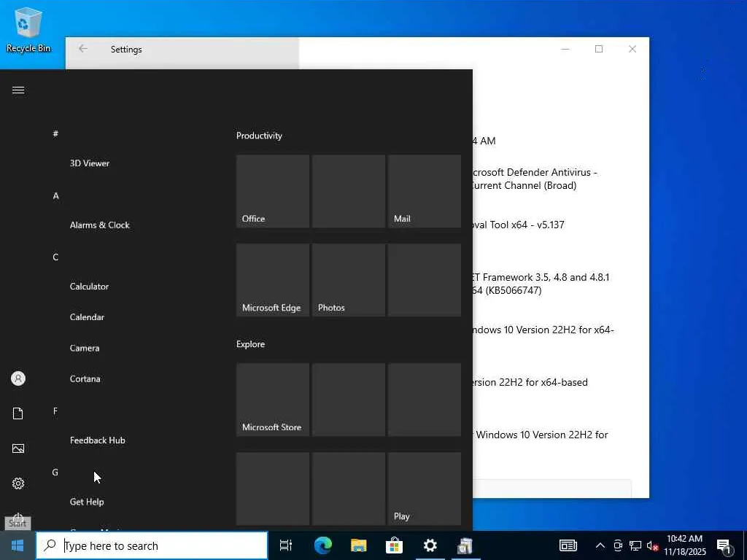Launch Microsoft Edge from the taskbar

323,545
